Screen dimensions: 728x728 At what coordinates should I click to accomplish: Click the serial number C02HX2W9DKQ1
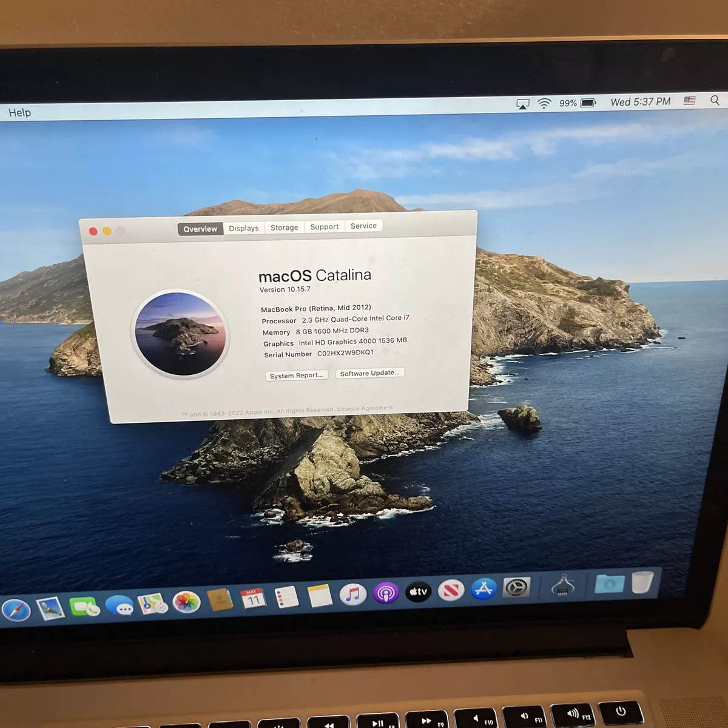tap(345, 353)
